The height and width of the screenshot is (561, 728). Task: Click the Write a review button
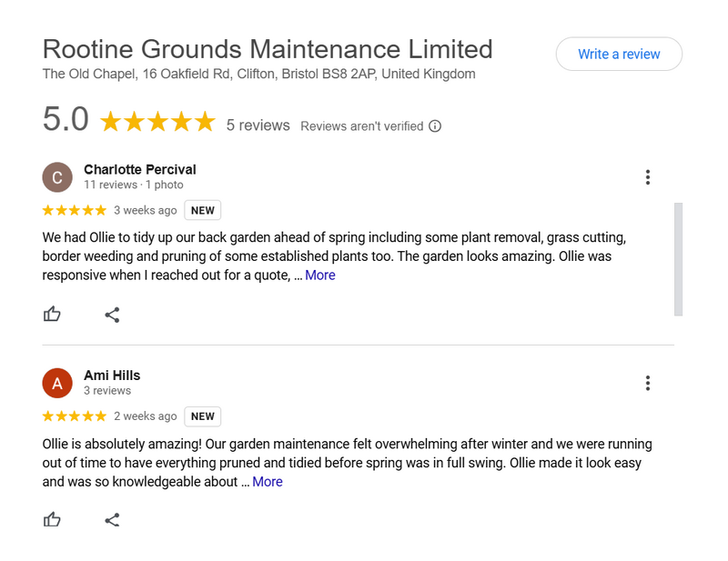coord(619,55)
